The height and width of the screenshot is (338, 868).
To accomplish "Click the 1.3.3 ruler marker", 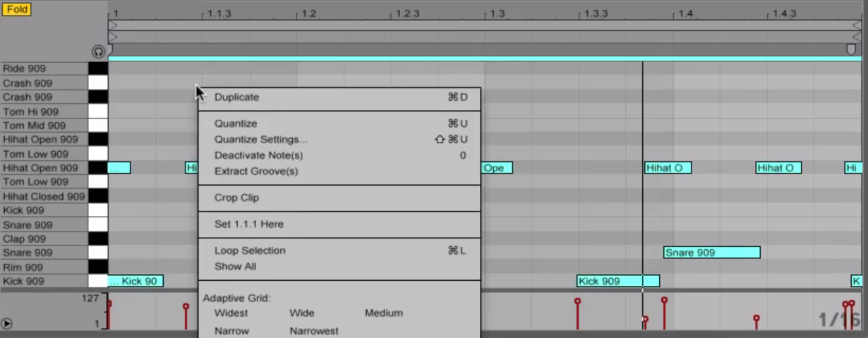I will [596, 13].
